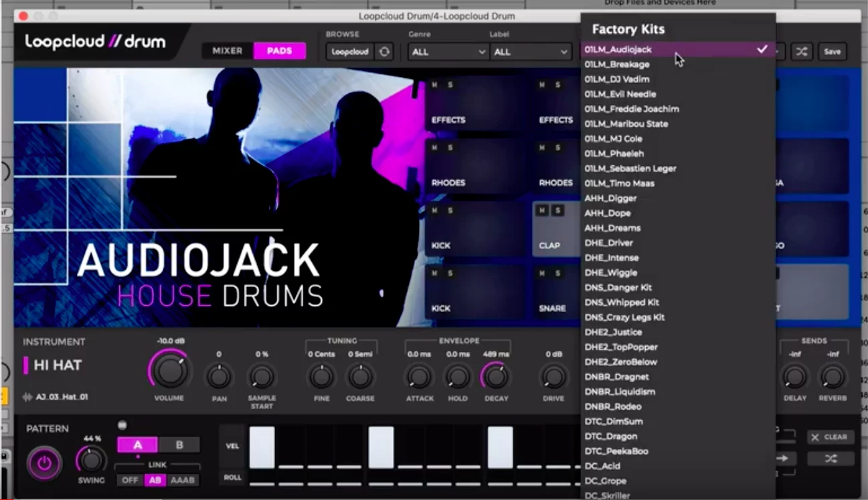The image size is (868, 500).
Task: Click the ROLL row button
Action: tap(232, 478)
